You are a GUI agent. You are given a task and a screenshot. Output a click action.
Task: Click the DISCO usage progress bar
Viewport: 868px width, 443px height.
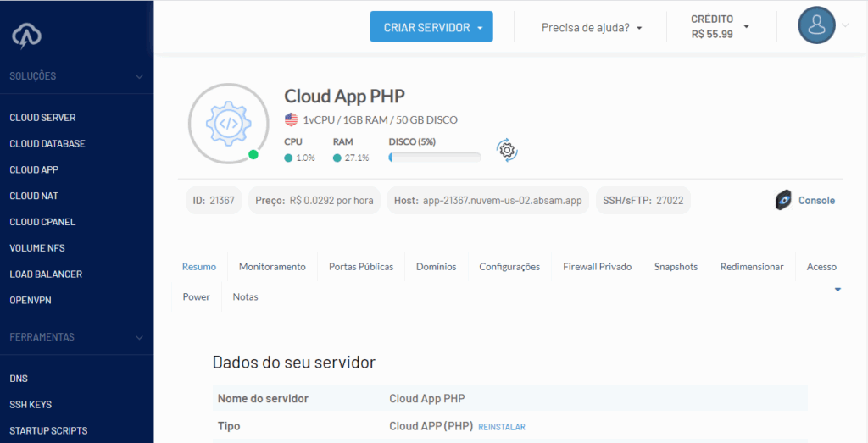pos(434,158)
